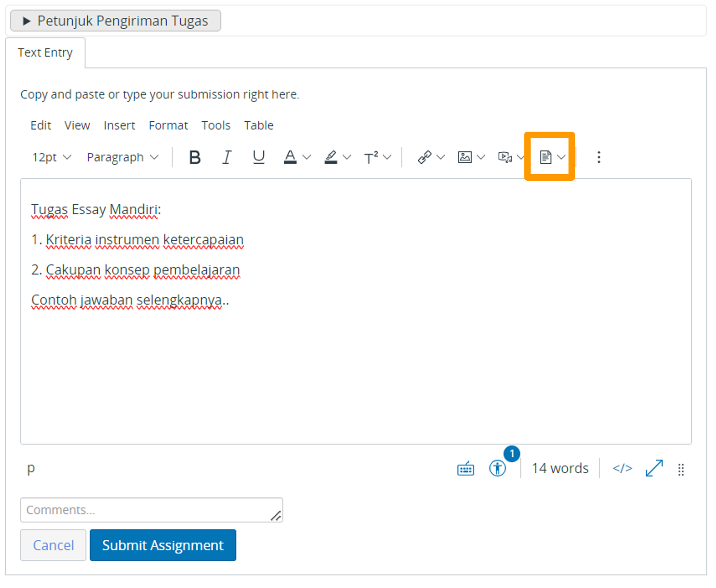Select the Text Entry tab
716x588 pixels.
(45, 52)
